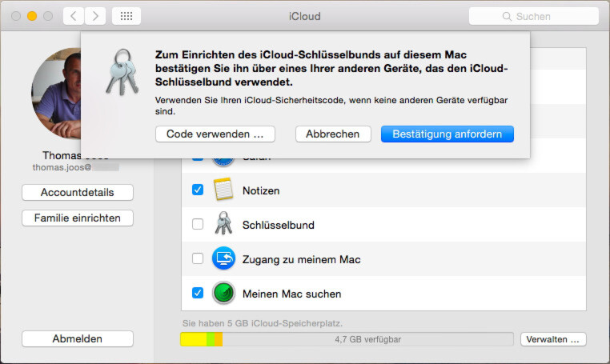Show all preferences grid icon
Viewport: 610px width, 364px height.
pos(126,16)
